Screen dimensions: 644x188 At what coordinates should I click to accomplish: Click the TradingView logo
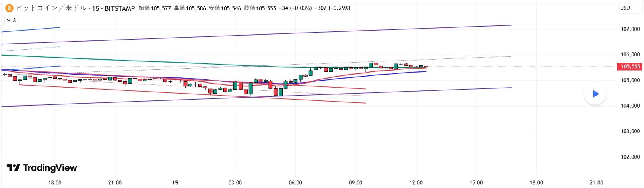click(42, 168)
